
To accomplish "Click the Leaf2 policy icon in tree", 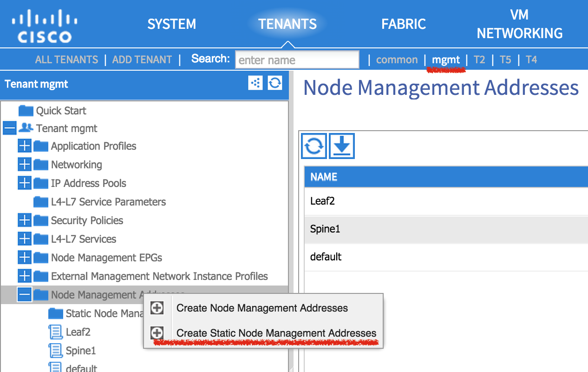I will [55, 332].
